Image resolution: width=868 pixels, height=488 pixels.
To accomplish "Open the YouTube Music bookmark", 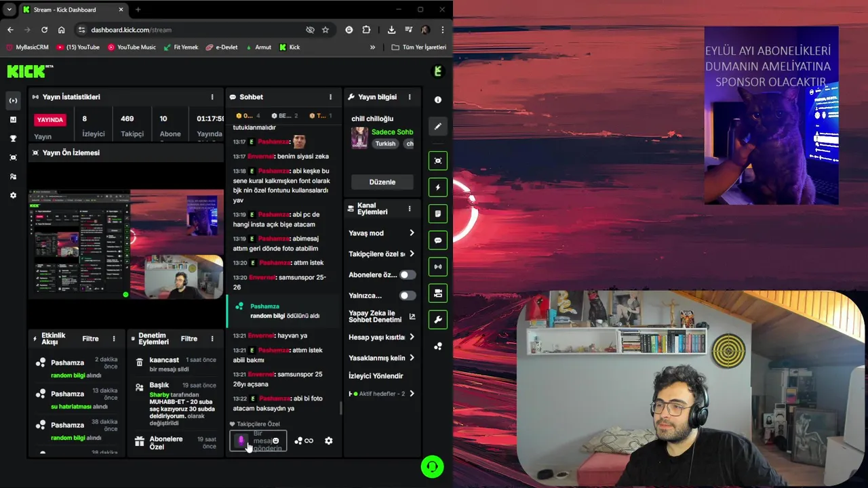I will point(132,47).
